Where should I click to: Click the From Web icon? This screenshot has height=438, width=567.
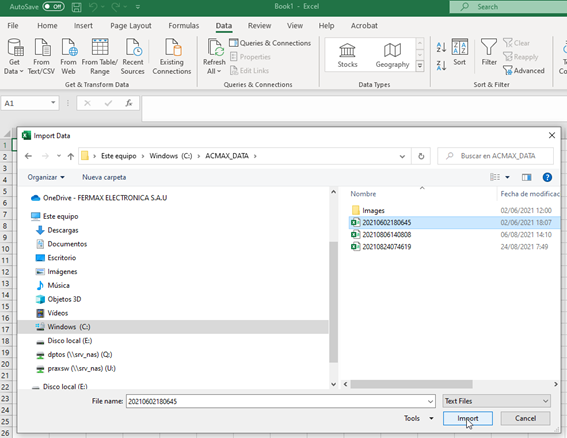(x=68, y=56)
